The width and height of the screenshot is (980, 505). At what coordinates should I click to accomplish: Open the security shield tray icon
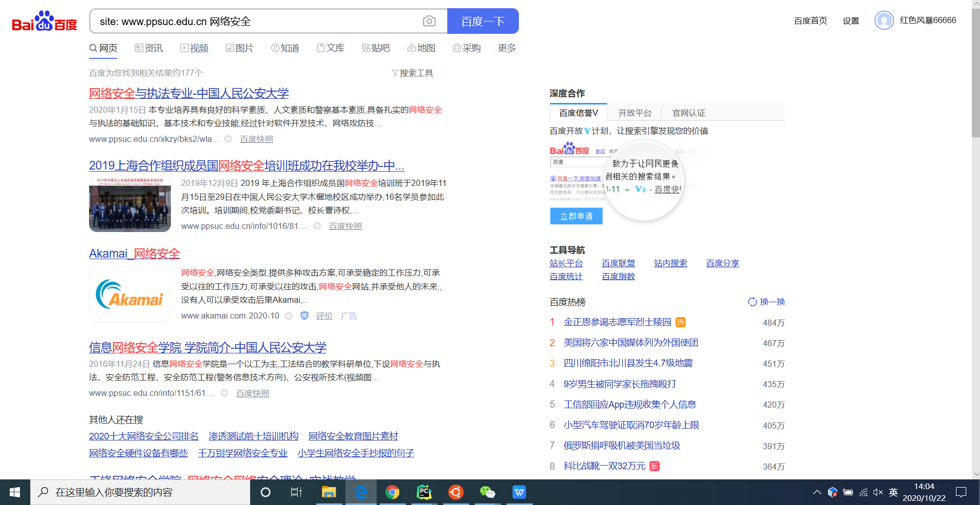pos(833,492)
